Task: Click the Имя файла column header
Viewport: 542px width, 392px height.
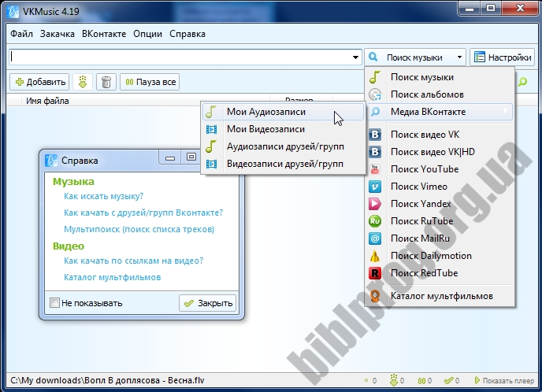Action: point(145,101)
